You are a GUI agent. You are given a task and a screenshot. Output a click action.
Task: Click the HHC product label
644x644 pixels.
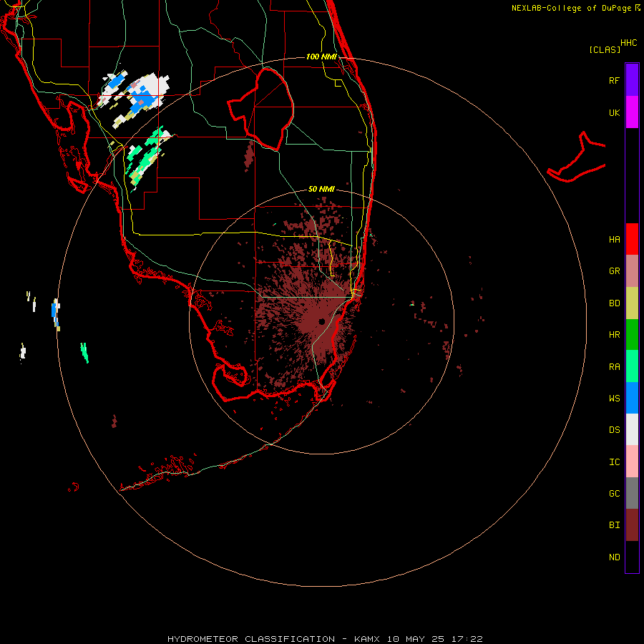[x=628, y=43]
